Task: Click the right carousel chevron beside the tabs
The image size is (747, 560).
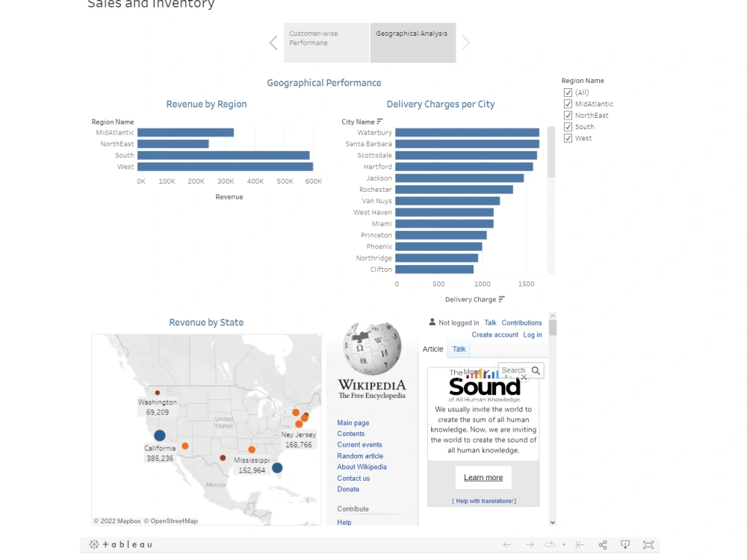Action: pos(465,43)
